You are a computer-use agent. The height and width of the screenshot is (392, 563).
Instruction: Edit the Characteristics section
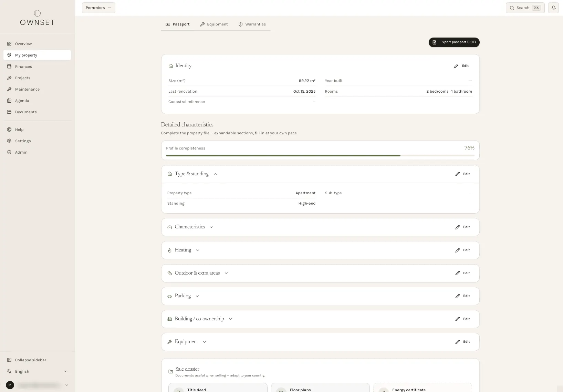462,227
